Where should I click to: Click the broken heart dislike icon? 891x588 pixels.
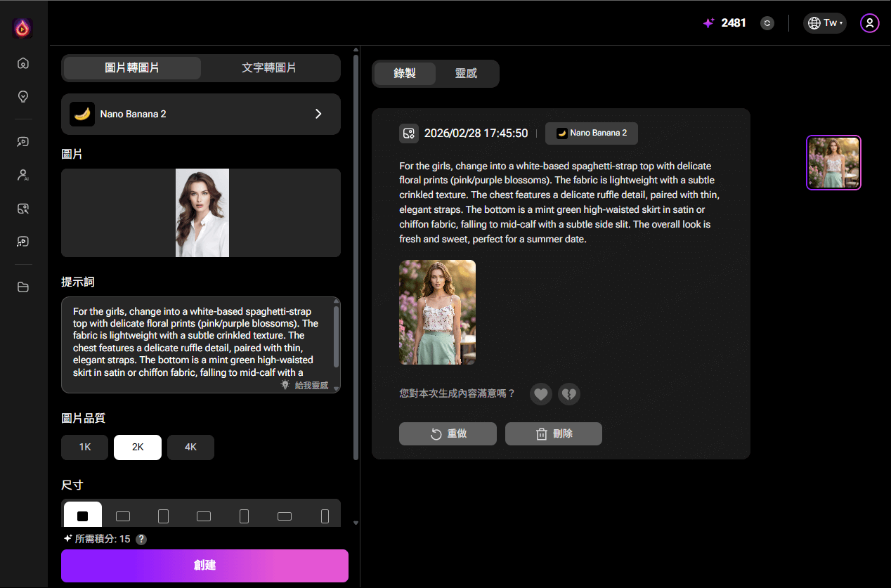tap(568, 394)
